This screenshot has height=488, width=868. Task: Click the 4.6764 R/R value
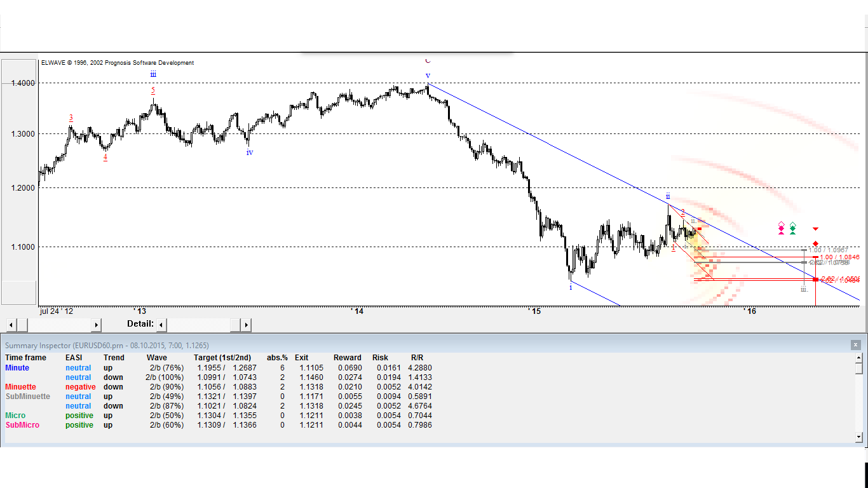(420, 406)
